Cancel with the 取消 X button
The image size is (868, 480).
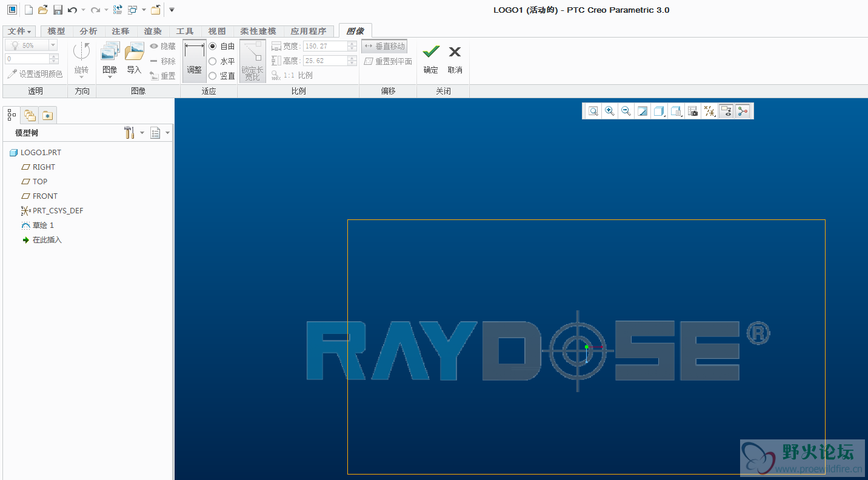tap(455, 59)
